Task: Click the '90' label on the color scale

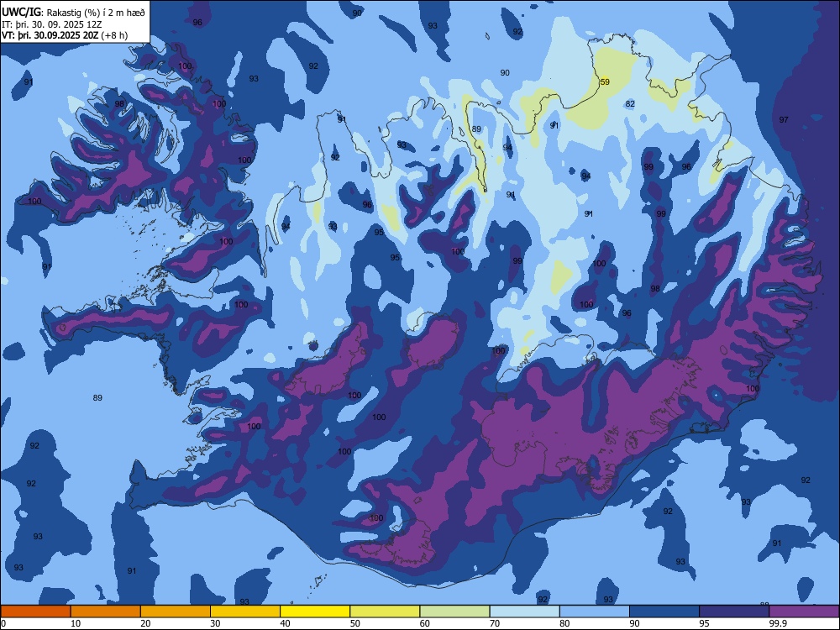Action: pyautogui.click(x=635, y=623)
